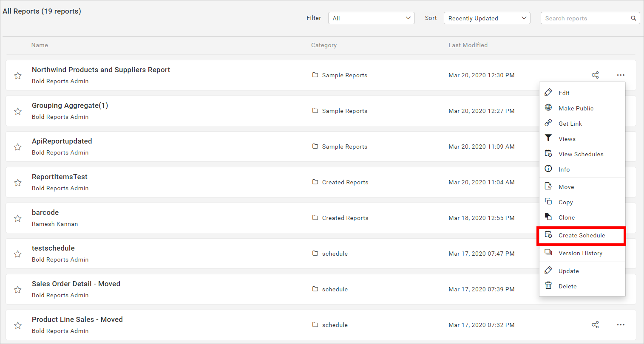Open the Filter dropdown set to All
Image resolution: width=644 pixels, height=344 pixels.
click(371, 18)
